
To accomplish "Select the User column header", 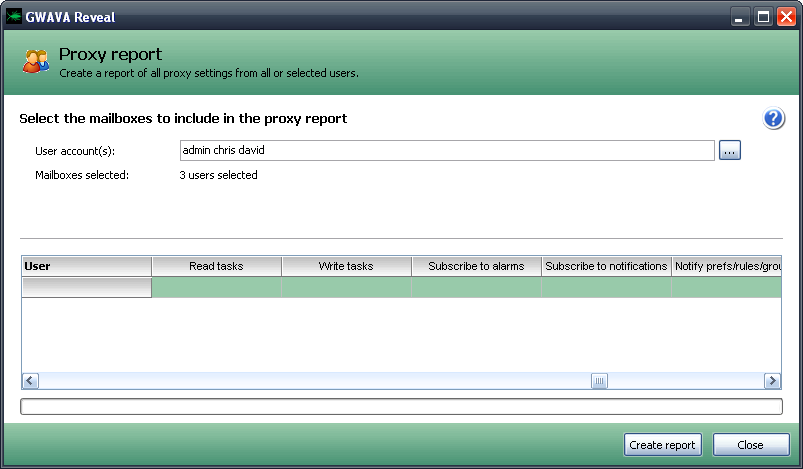I will point(87,266).
